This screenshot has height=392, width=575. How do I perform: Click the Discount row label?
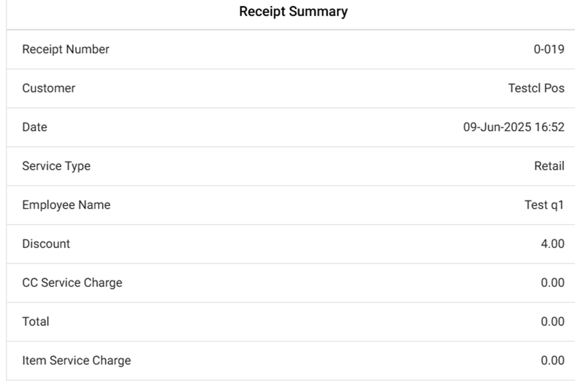(46, 244)
